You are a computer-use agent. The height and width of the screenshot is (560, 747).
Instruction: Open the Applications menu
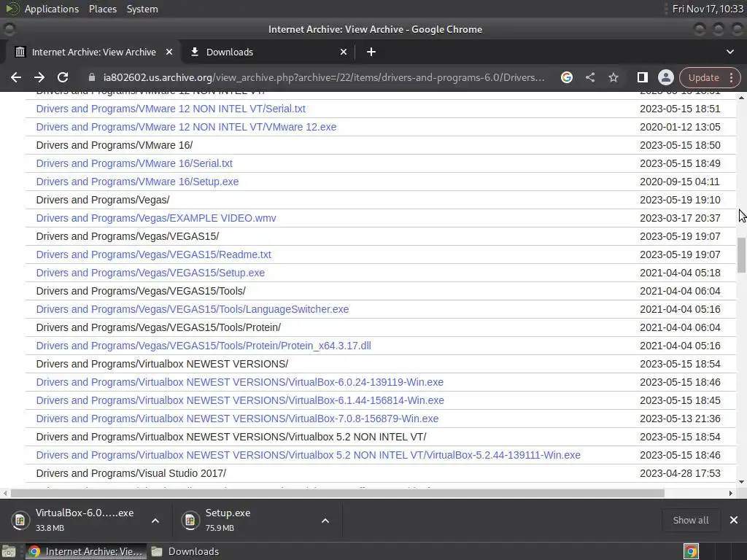[52, 9]
